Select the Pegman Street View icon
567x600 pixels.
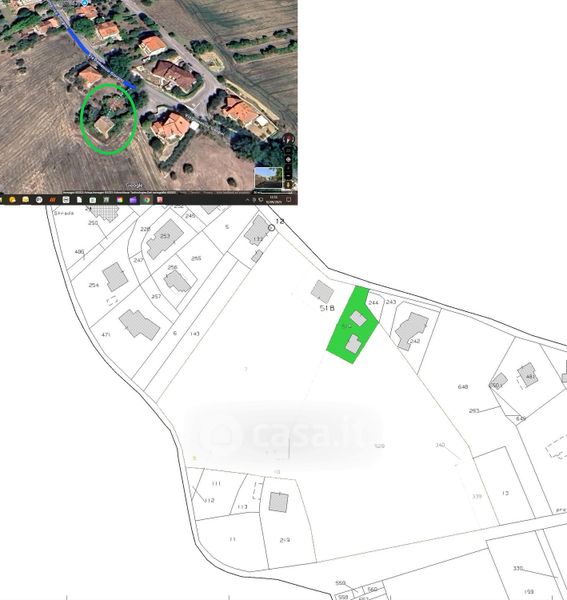288,185
